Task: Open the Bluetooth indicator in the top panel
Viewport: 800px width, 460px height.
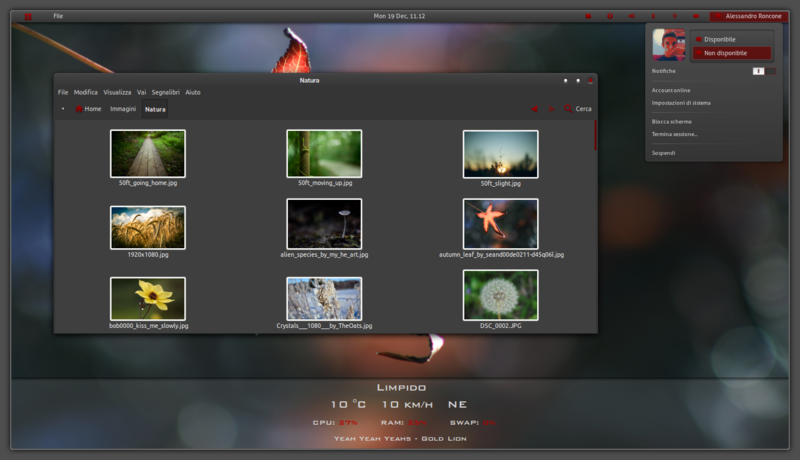Action: (653, 16)
